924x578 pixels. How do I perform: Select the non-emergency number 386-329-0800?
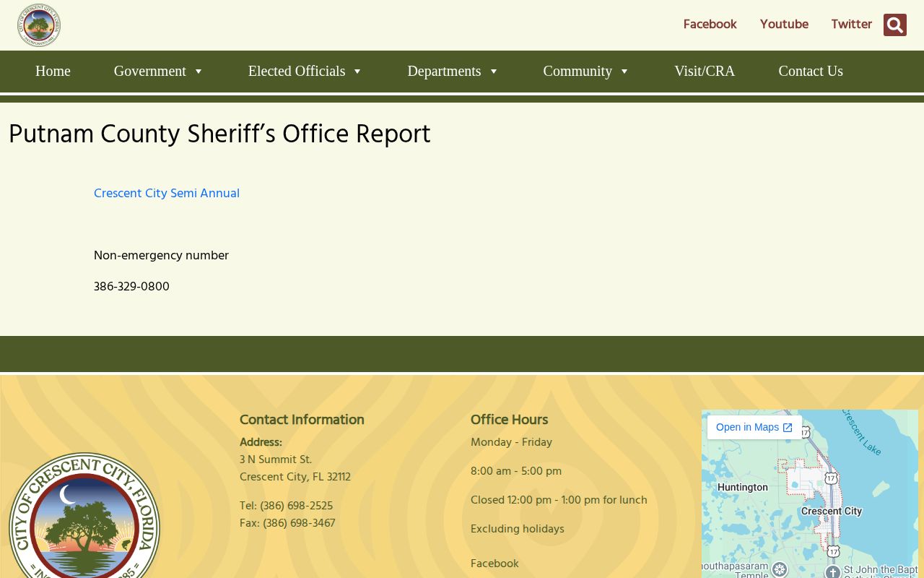tap(131, 287)
